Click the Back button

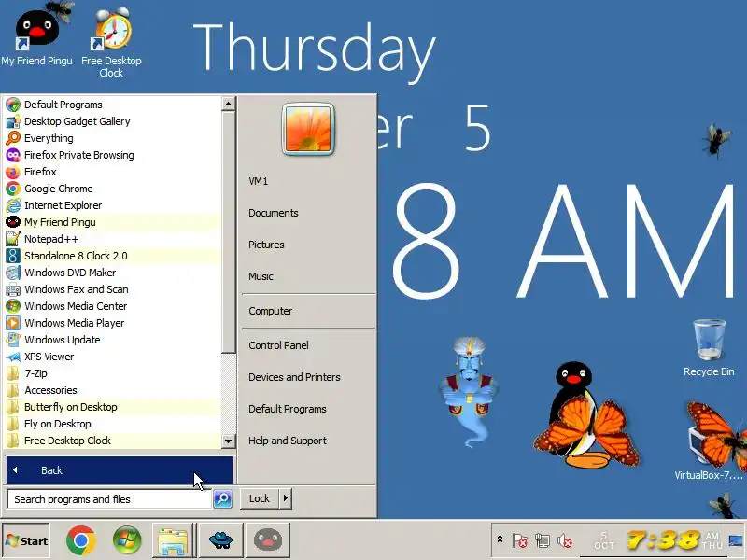pos(120,470)
